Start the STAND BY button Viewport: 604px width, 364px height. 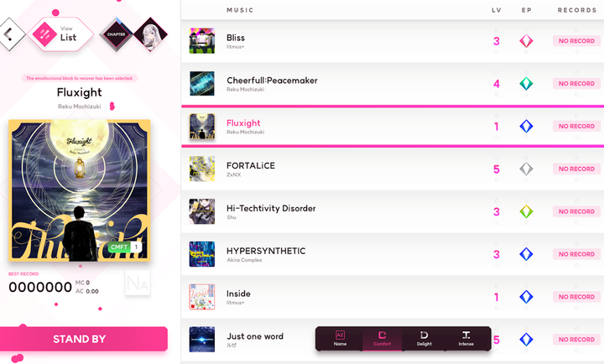[84, 339]
